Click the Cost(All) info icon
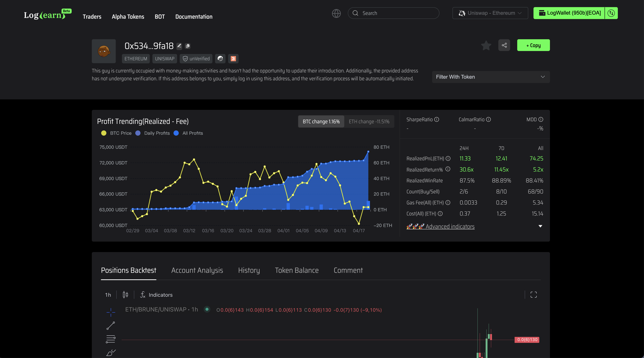Image resolution: width=644 pixels, height=358 pixels. point(440,214)
